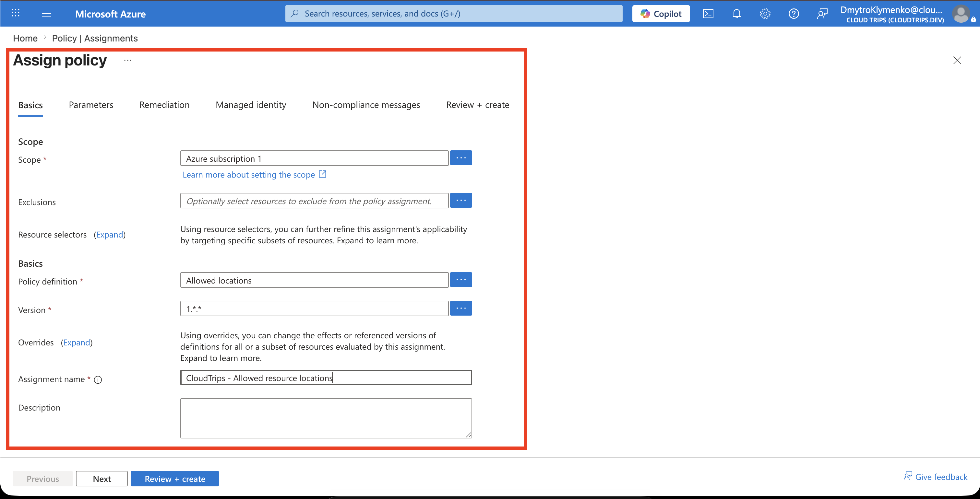Open the Azure apps grid launcher
The image size is (980, 499).
pyautogui.click(x=15, y=13)
